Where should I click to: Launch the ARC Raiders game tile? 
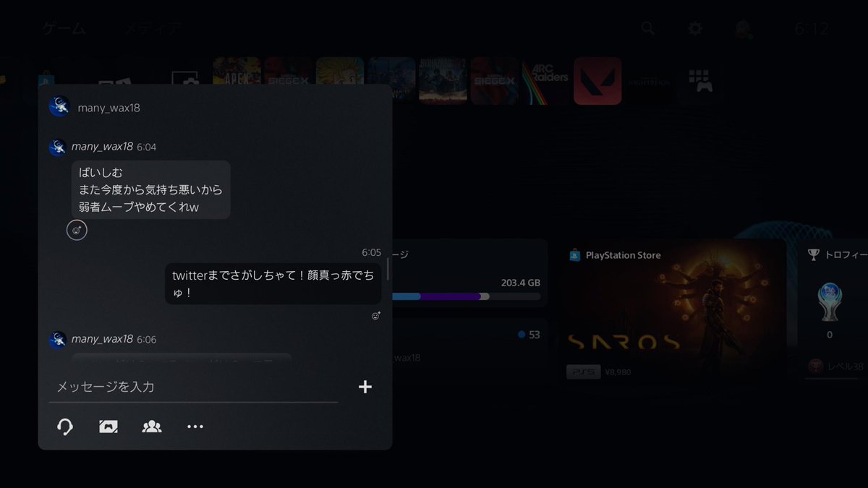tap(545, 81)
